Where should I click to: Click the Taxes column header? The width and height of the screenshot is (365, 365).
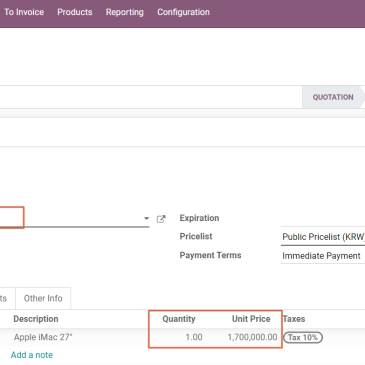click(x=294, y=319)
